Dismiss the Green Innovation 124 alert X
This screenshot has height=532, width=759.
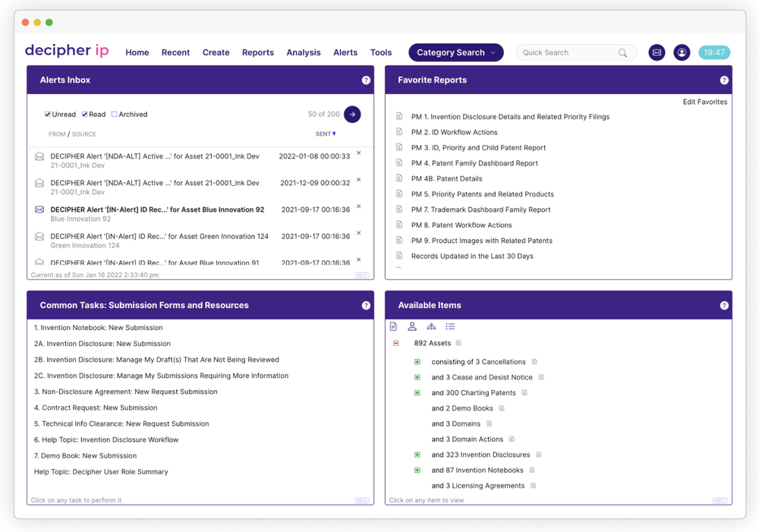[x=359, y=233]
